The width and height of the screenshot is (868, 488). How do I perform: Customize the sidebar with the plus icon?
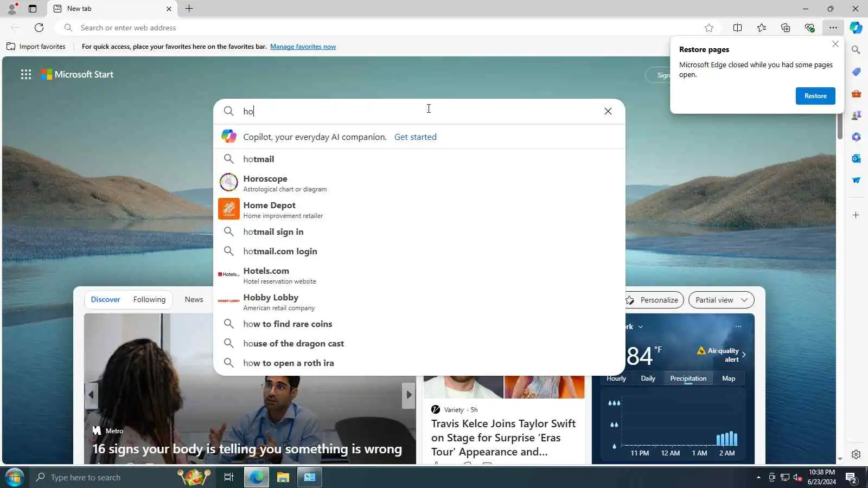(856, 215)
